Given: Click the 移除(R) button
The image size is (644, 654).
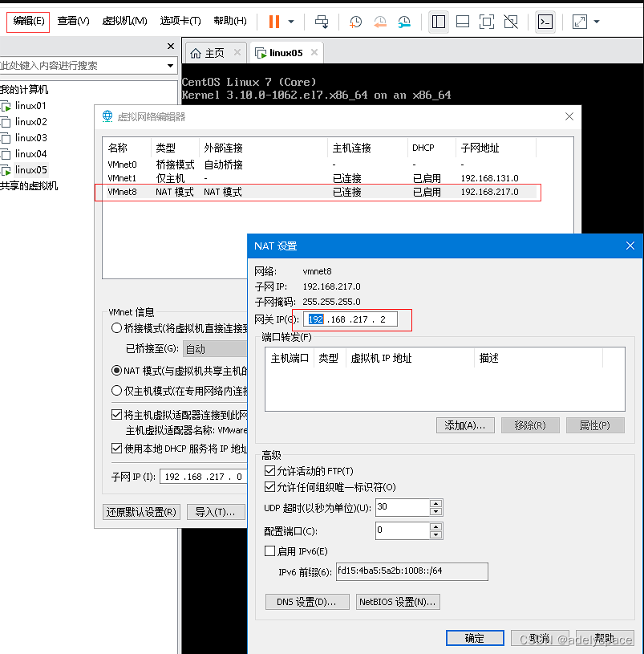Looking at the screenshot, I should tap(530, 425).
